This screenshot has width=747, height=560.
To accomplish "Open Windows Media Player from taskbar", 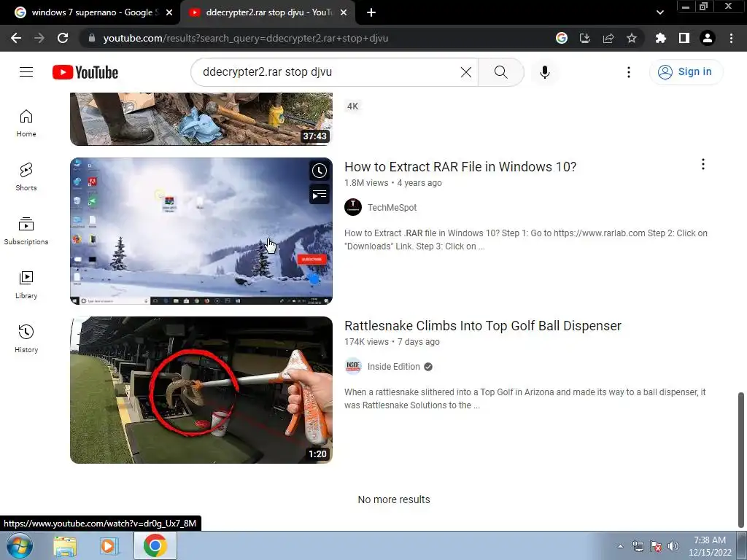I will 109,546.
